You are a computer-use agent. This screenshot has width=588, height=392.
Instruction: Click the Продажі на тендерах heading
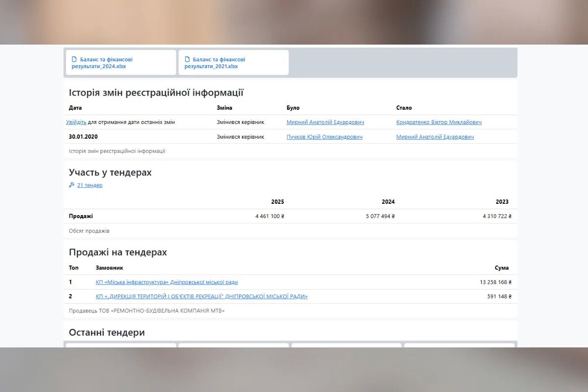coord(118,252)
